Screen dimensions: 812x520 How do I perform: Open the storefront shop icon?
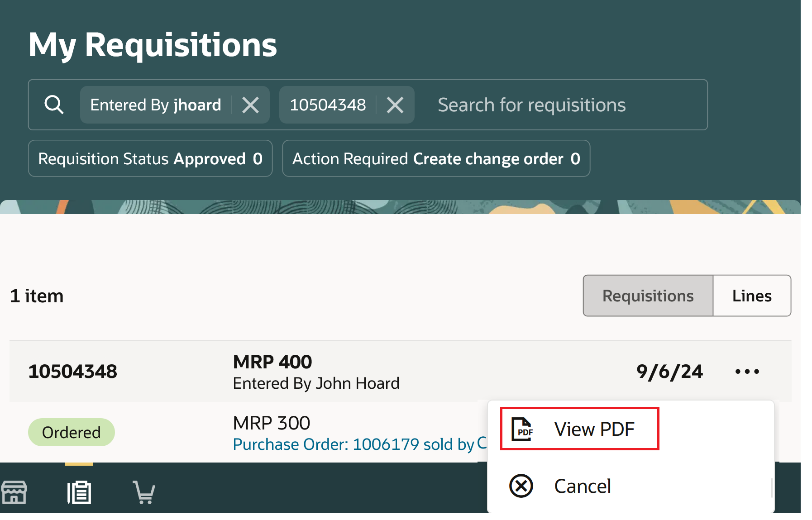click(14, 492)
